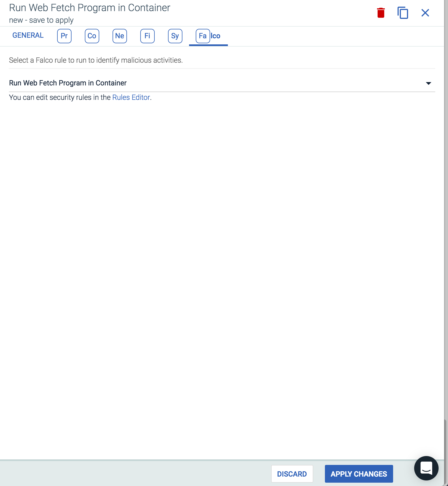Open the Pr (Processes) tab
The height and width of the screenshot is (486, 448).
pyautogui.click(x=64, y=36)
